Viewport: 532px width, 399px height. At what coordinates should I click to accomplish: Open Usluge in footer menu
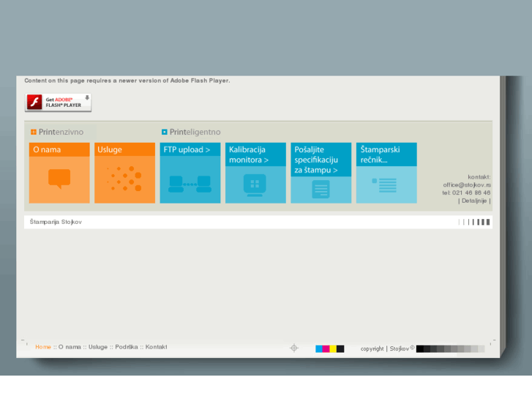98,347
